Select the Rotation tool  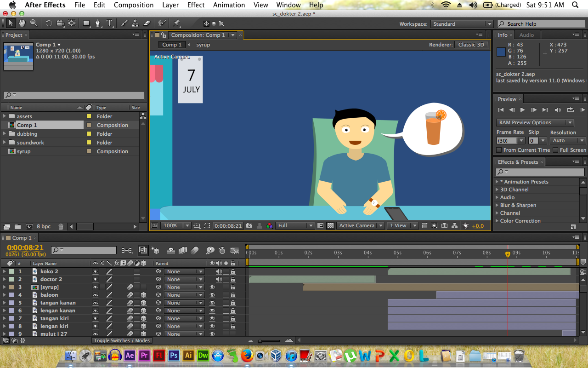49,23
